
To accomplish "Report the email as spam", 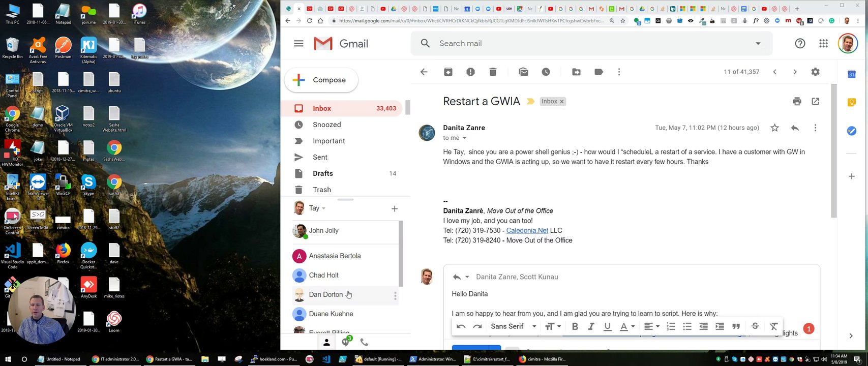I will click(x=470, y=72).
